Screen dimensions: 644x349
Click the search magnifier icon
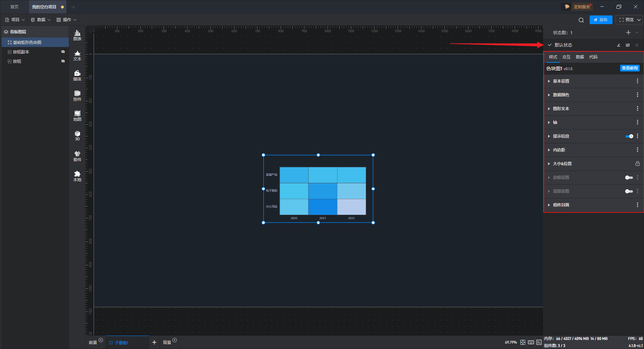pyautogui.click(x=581, y=20)
